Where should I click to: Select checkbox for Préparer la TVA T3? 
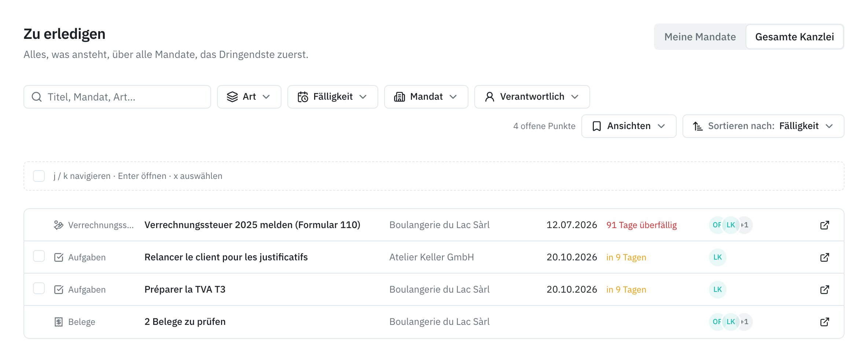click(x=39, y=288)
